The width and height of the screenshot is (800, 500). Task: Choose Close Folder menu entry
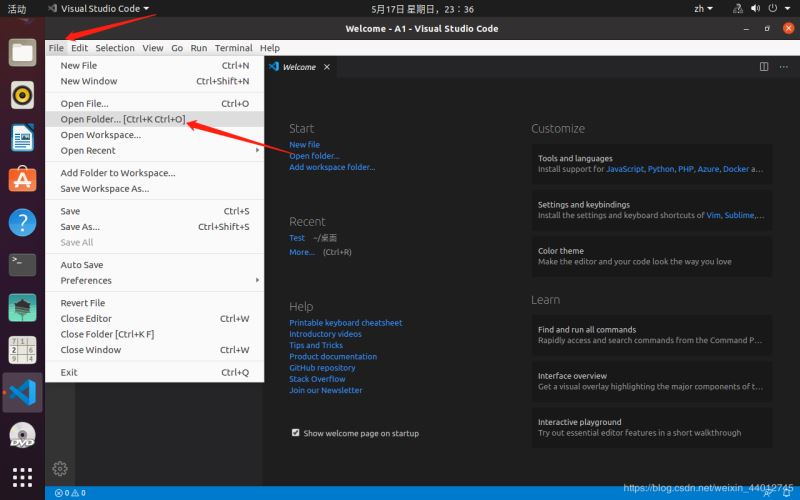tap(155, 334)
